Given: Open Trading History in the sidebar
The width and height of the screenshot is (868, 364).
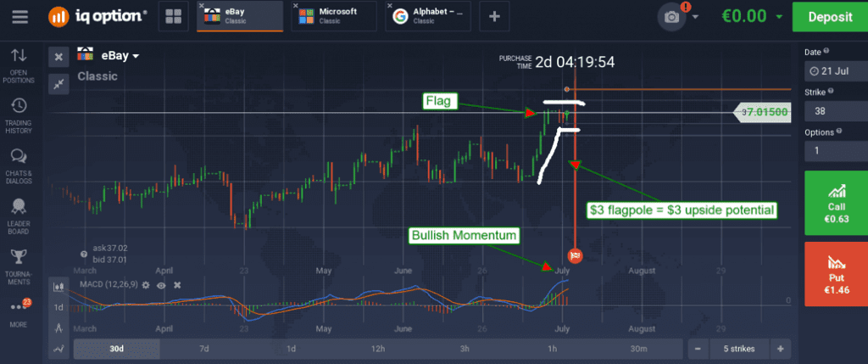Looking at the screenshot, I should (x=19, y=116).
